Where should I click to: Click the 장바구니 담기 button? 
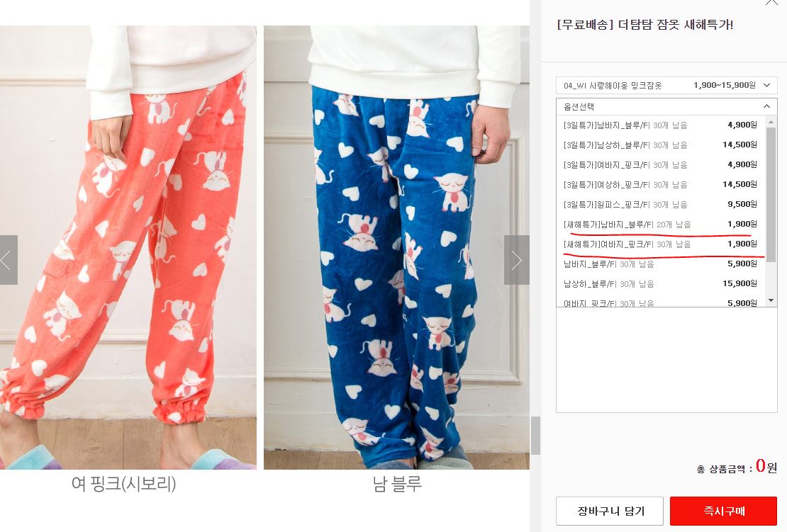(610, 511)
